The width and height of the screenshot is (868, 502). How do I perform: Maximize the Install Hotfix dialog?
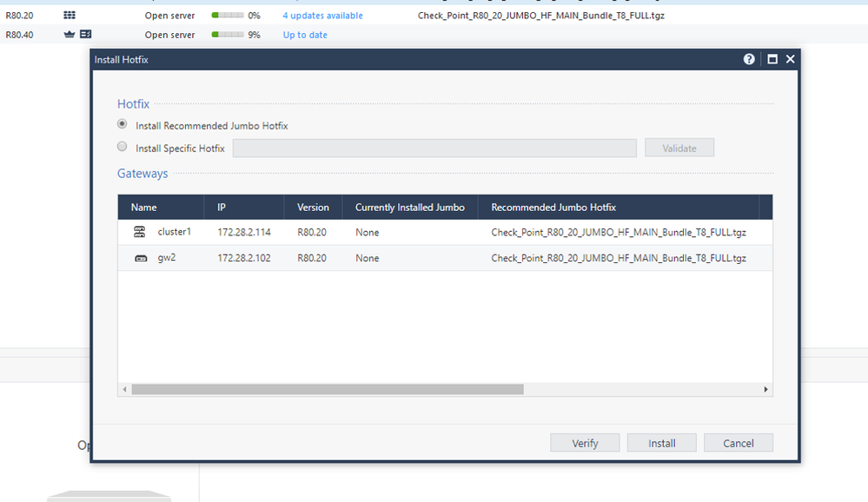coord(772,59)
